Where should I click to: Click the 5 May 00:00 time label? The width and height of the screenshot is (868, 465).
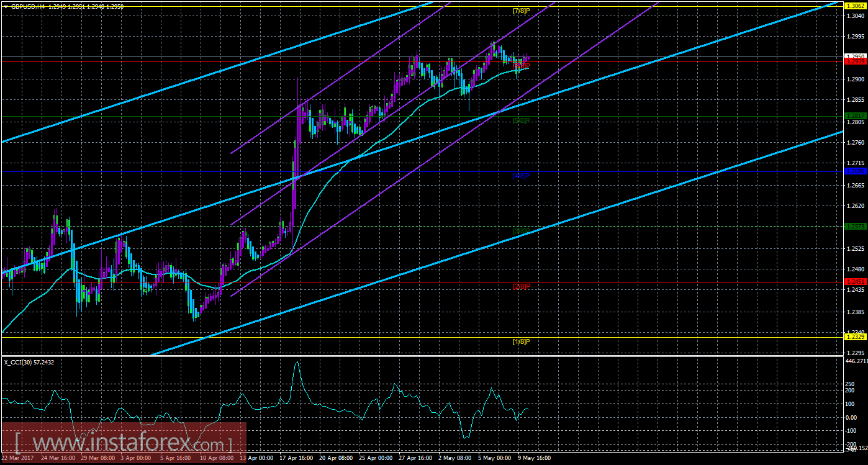(496, 458)
